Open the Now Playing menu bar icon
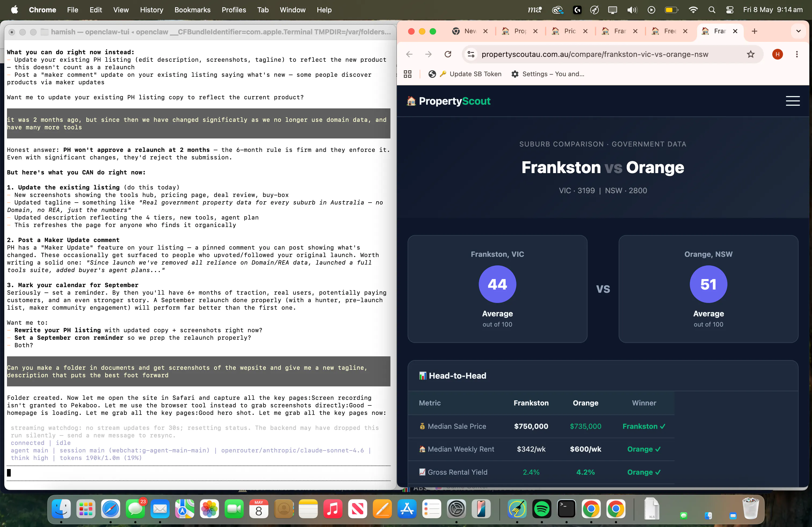 tap(651, 10)
